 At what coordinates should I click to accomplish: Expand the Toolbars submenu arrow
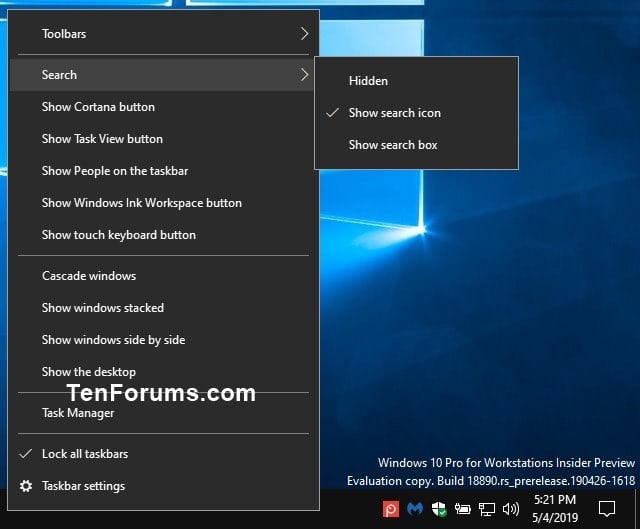point(304,33)
